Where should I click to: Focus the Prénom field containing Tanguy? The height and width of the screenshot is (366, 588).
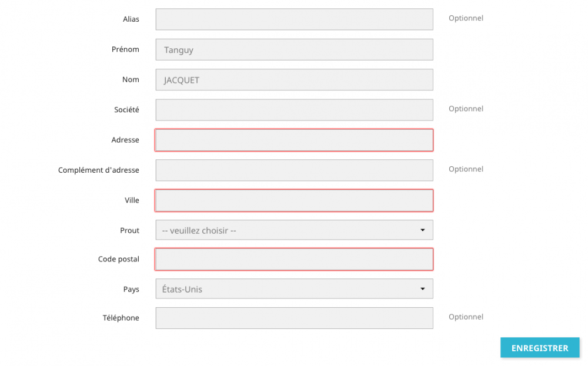tap(294, 50)
